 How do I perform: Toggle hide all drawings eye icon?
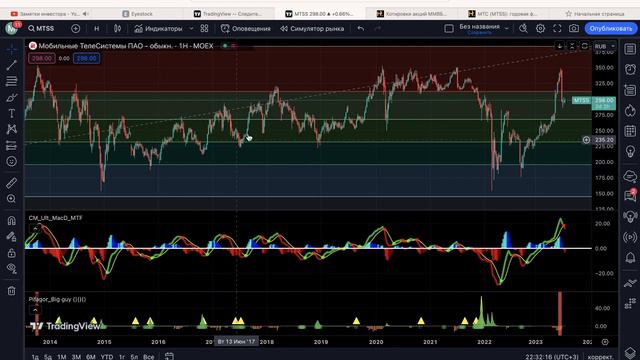[11, 269]
